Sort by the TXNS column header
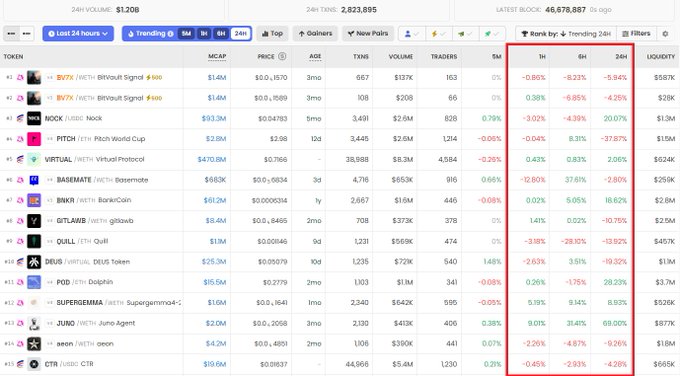 [x=360, y=56]
